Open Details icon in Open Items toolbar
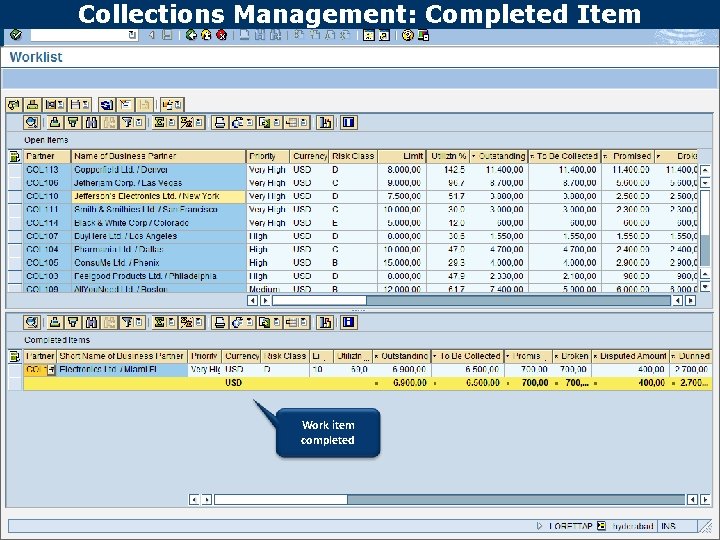The image size is (720, 540). point(32,123)
